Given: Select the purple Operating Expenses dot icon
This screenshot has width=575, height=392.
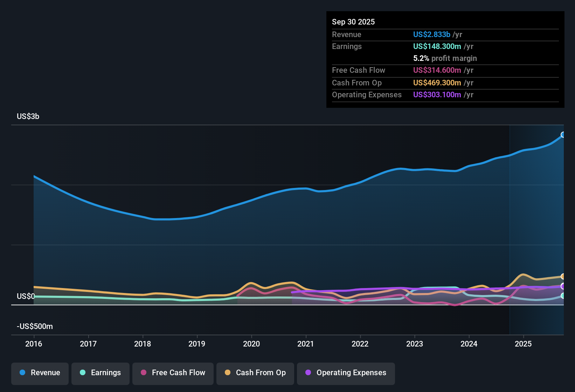Looking at the screenshot, I should point(308,373).
